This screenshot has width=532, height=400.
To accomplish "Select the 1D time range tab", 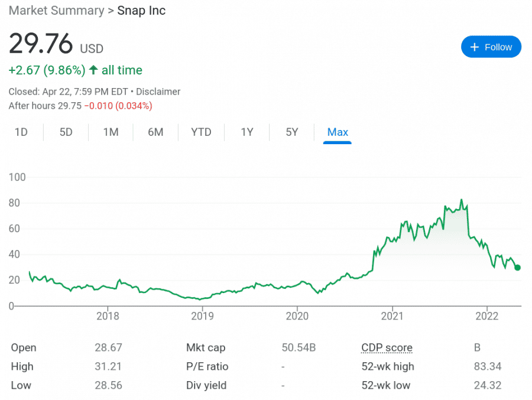I will click(x=21, y=132).
